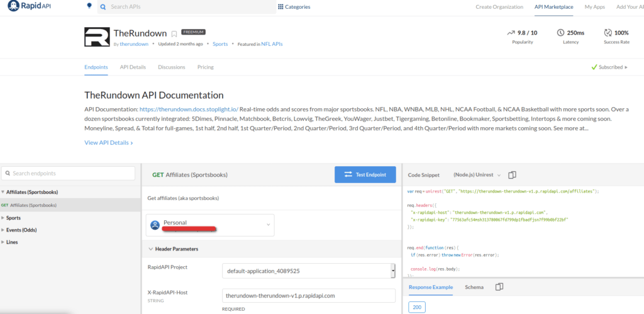Switch to the Endpoints tab
The height and width of the screenshot is (314, 644).
pyautogui.click(x=96, y=67)
